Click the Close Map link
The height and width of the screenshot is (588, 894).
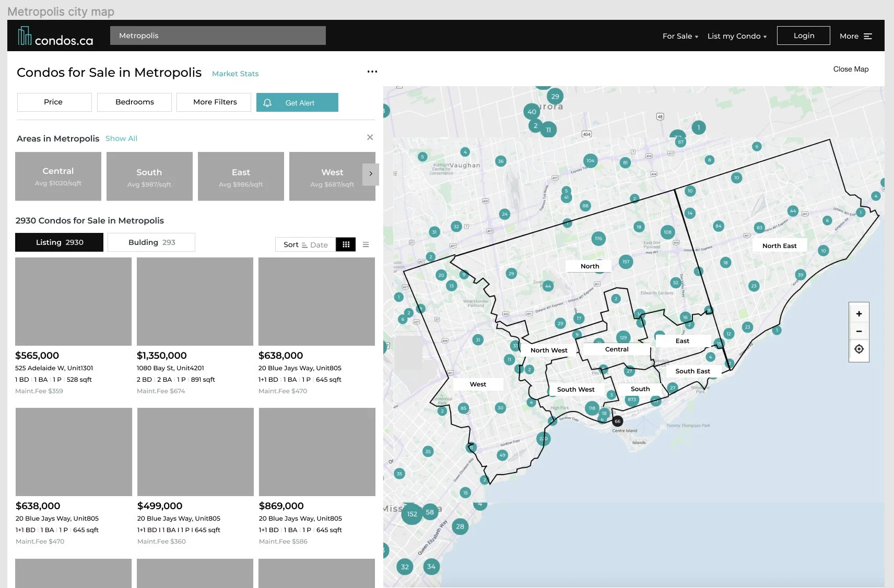[851, 69]
